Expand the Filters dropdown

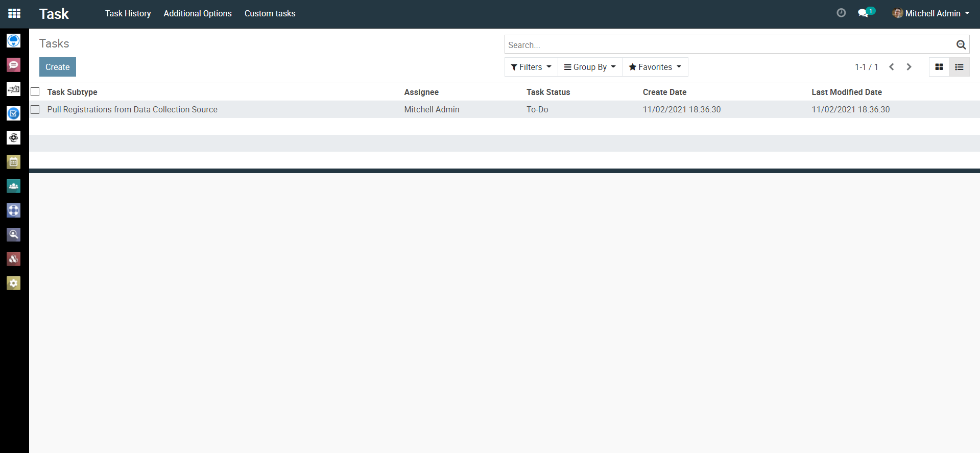[x=531, y=67]
